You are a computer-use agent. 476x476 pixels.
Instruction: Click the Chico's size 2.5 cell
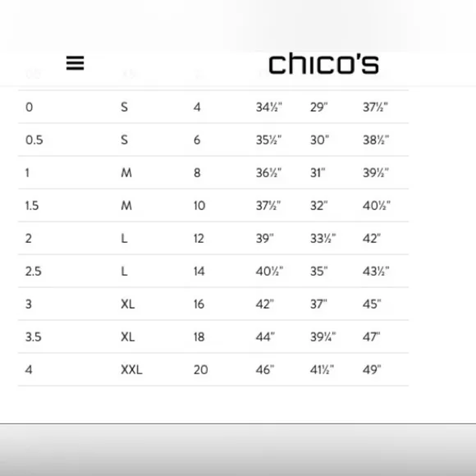[34, 272]
